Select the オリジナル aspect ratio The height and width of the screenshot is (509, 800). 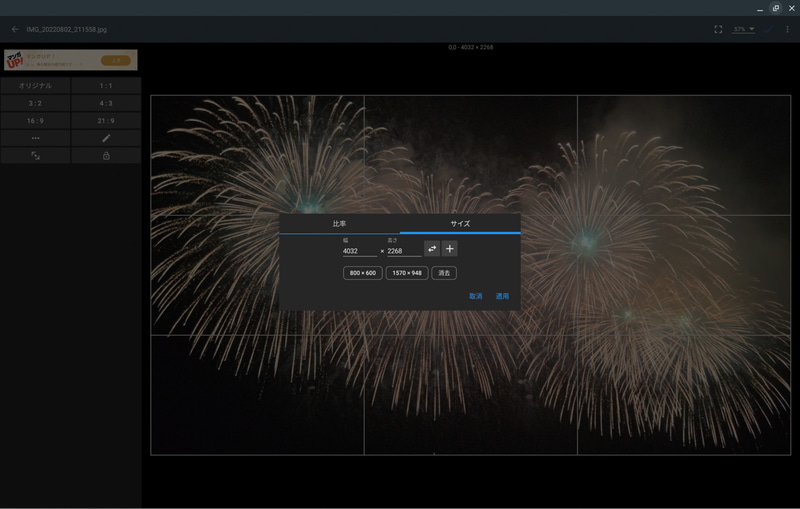click(x=35, y=86)
